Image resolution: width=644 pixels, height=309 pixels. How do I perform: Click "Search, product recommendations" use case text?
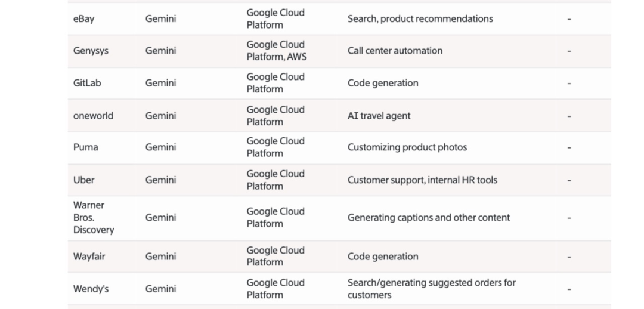[420, 19]
